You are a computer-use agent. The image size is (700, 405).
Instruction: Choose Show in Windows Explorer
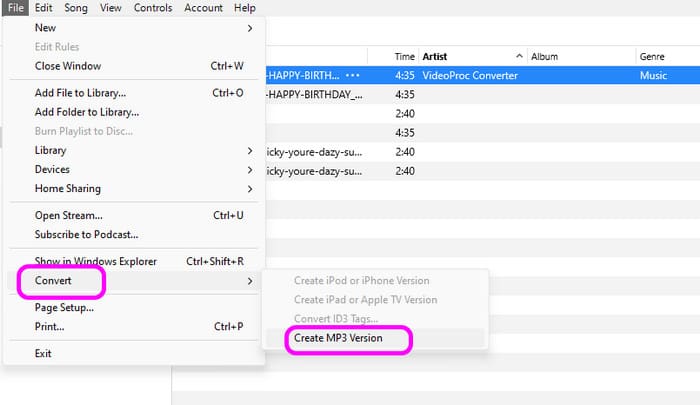134,262
